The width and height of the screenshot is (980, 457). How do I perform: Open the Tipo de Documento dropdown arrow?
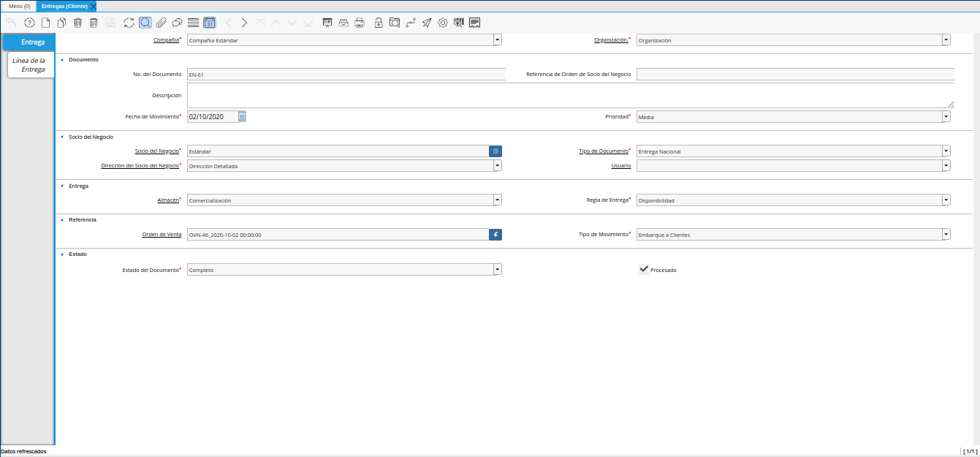946,151
